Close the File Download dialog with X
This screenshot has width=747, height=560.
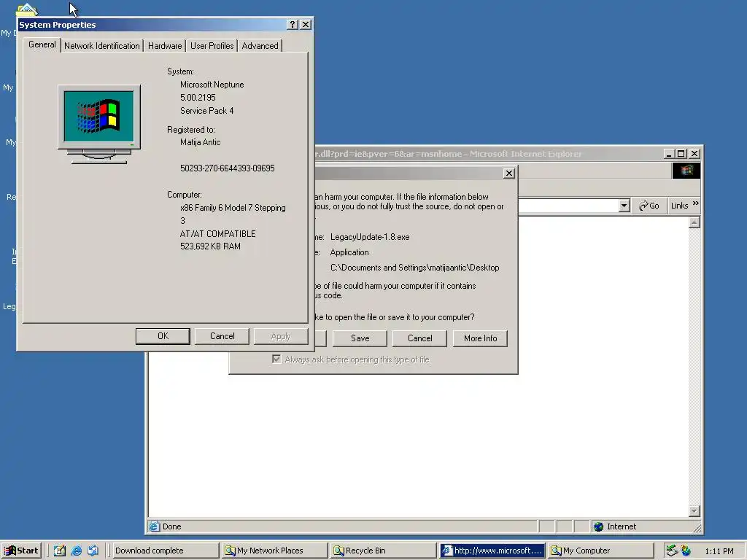(509, 174)
